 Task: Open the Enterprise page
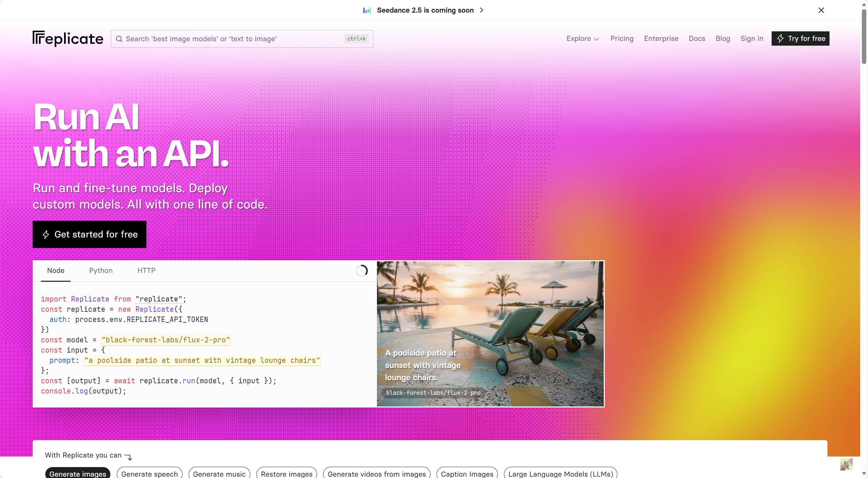661,38
